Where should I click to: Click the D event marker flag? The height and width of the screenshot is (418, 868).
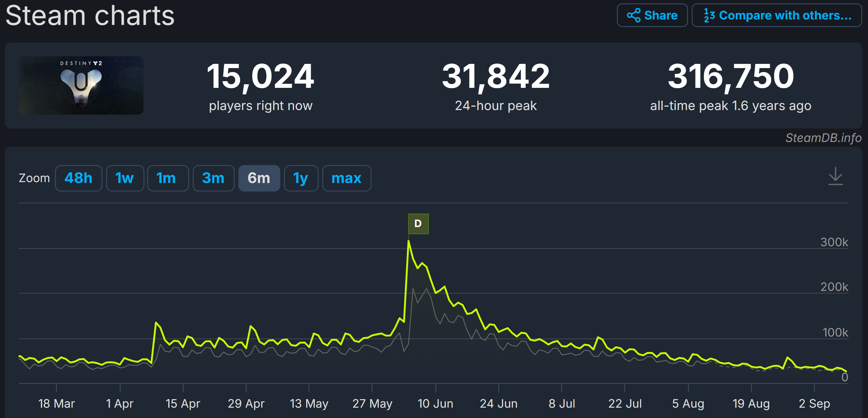pyautogui.click(x=418, y=224)
